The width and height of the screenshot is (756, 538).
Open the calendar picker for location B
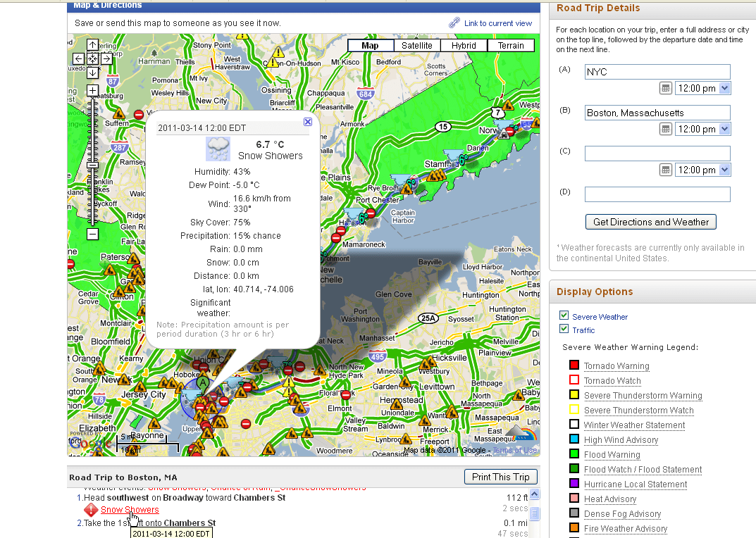coord(665,129)
